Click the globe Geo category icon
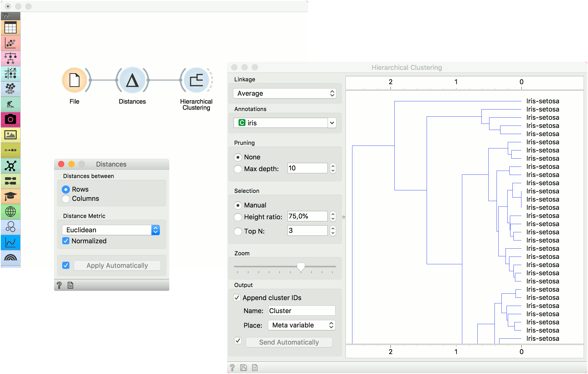The height and width of the screenshot is (374, 588). tap(10, 212)
